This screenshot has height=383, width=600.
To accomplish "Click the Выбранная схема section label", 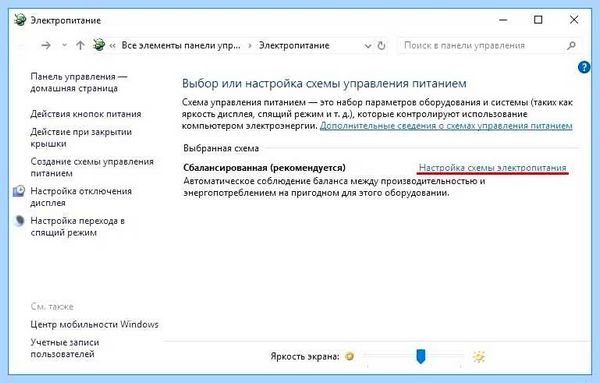I will 221,148.
